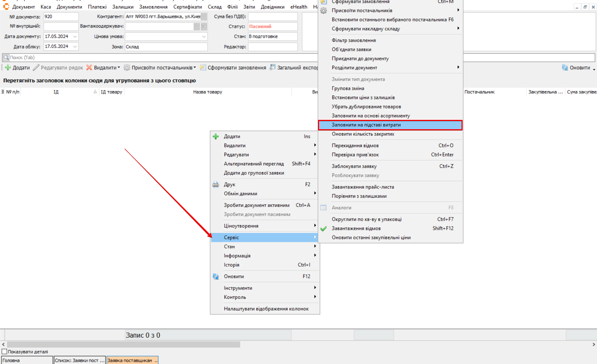
Task: Click the Загальний експорт save icon
Action: 273,67
